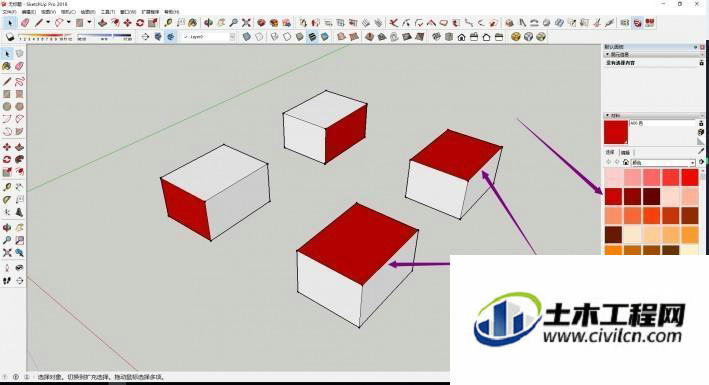The height and width of the screenshot is (385, 709).
Task: Choose the Tape Measure tool in left toolbox
Action: point(6,187)
